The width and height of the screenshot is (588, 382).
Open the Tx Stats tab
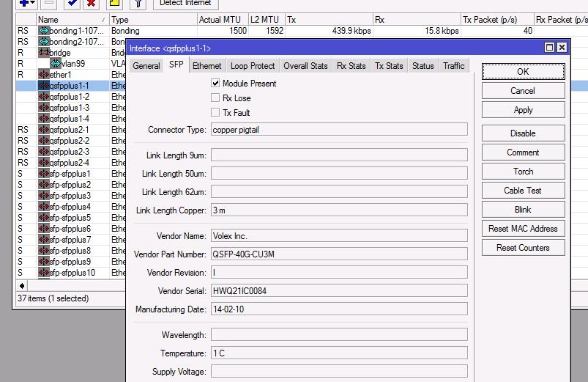coord(389,66)
